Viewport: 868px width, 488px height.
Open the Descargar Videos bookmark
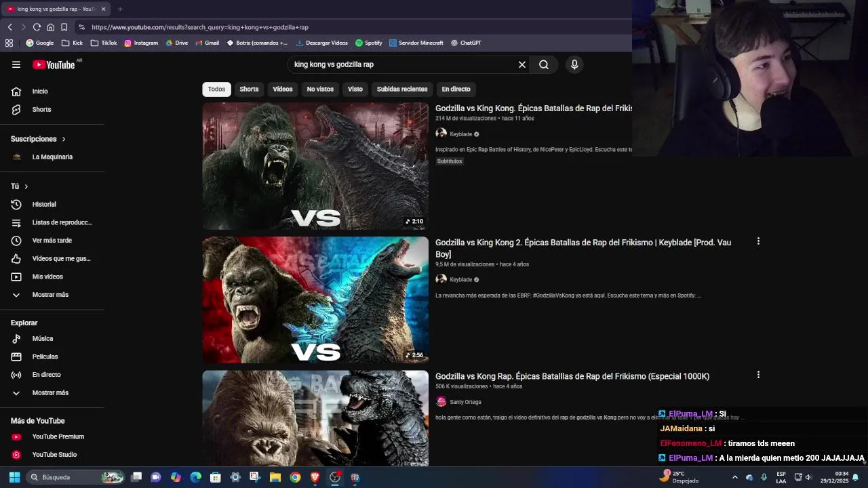coord(322,43)
